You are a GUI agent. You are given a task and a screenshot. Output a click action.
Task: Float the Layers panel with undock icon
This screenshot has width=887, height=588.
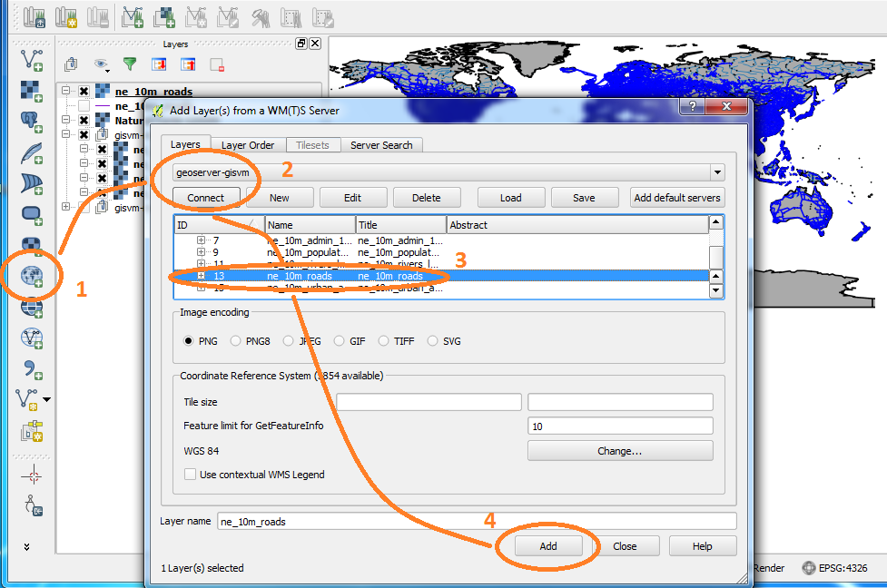coord(301,44)
